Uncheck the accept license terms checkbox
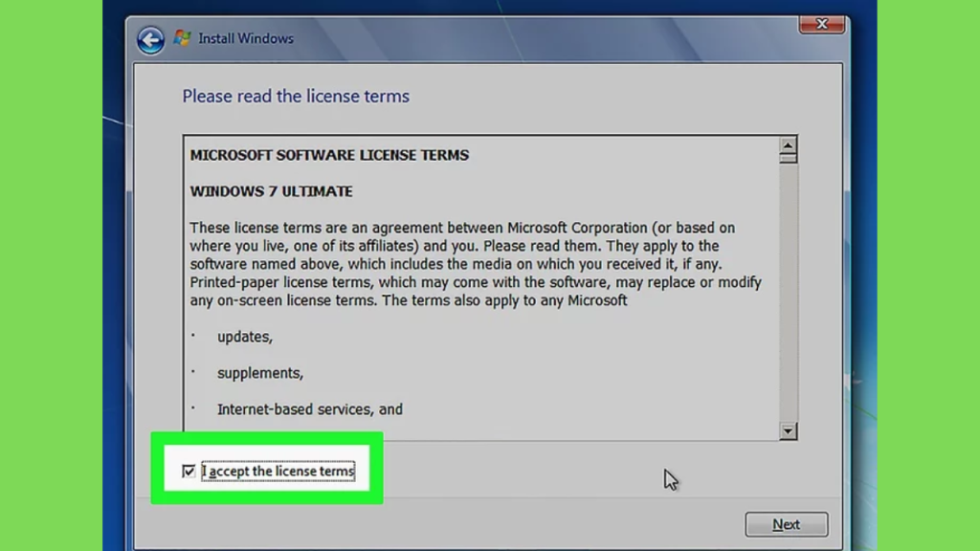Image resolution: width=980 pixels, height=551 pixels. click(x=189, y=471)
